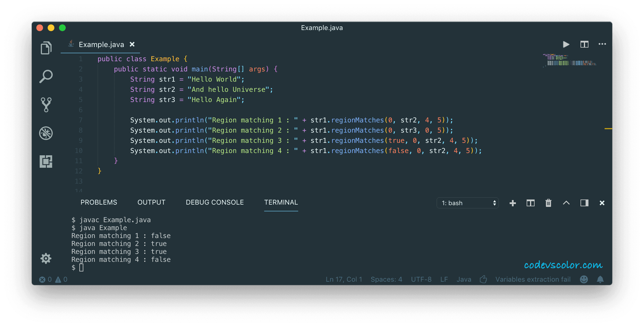Click 'main' method name on line 2
Image resolution: width=644 pixels, height=327 pixels.
click(200, 69)
